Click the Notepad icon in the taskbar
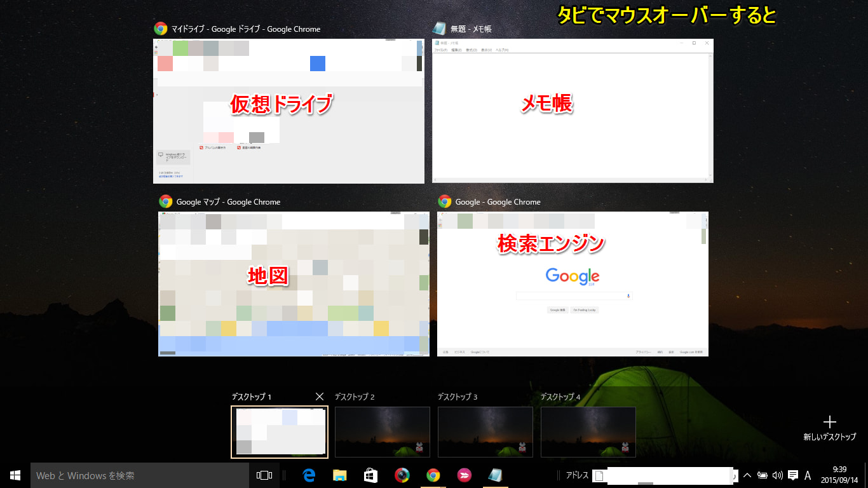The height and width of the screenshot is (488, 868). click(494, 475)
